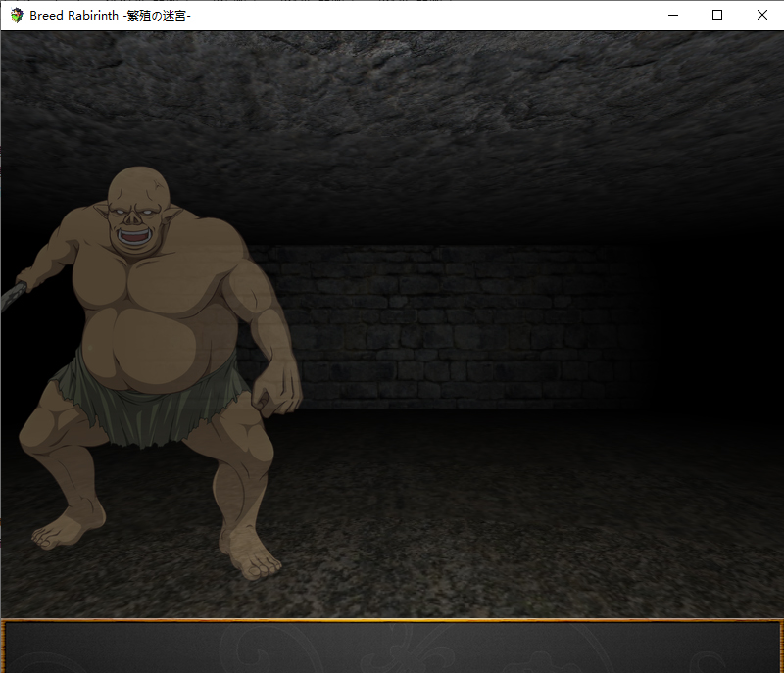Advance the bottom message window

coord(392,649)
